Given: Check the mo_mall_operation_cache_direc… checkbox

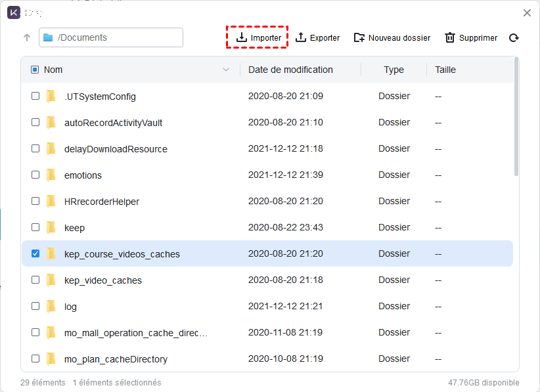Looking at the screenshot, I should [35, 332].
